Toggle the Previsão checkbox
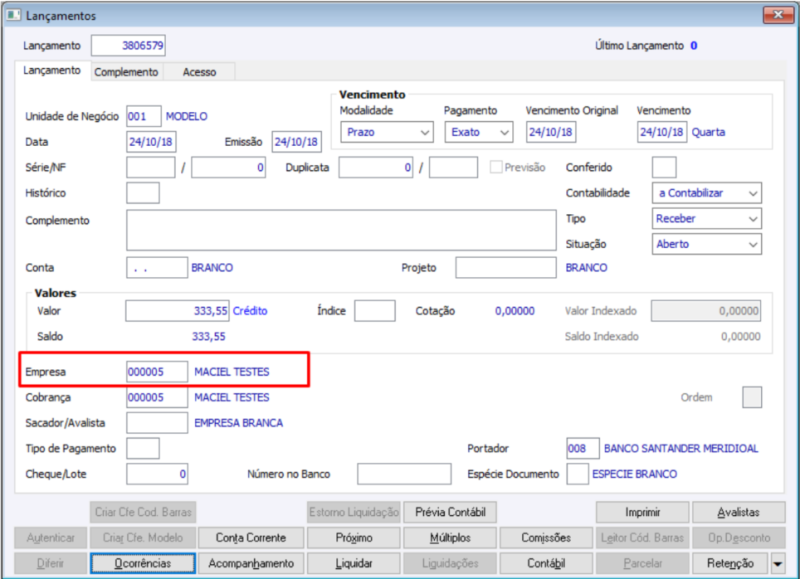Image resolution: width=800 pixels, height=579 pixels. click(x=495, y=167)
